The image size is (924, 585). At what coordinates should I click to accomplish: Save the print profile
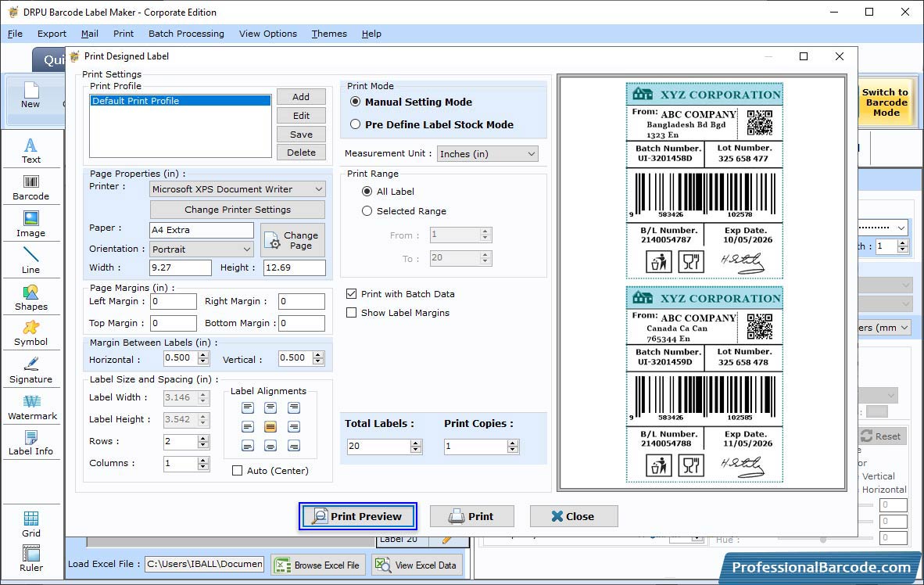(301, 134)
